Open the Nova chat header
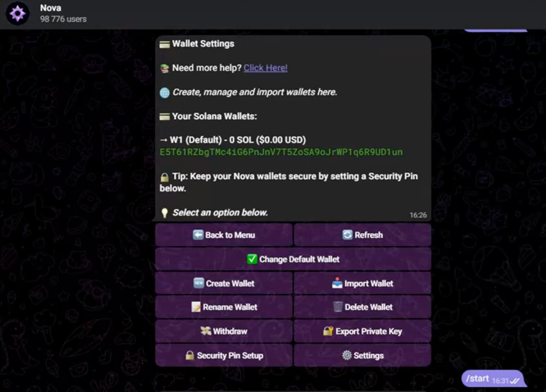This screenshot has width=546, height=392. pyautogui.click(x=51, y=8)
